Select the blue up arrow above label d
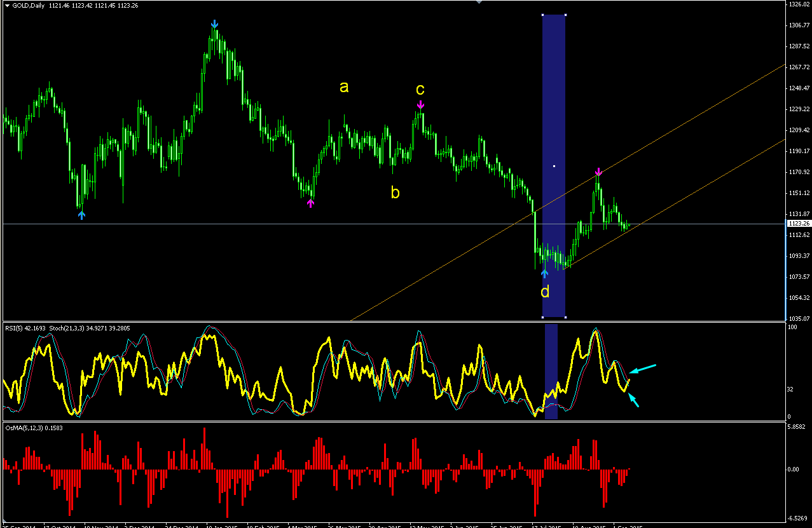This screenshot has height=528, width=812. point(544,274)
